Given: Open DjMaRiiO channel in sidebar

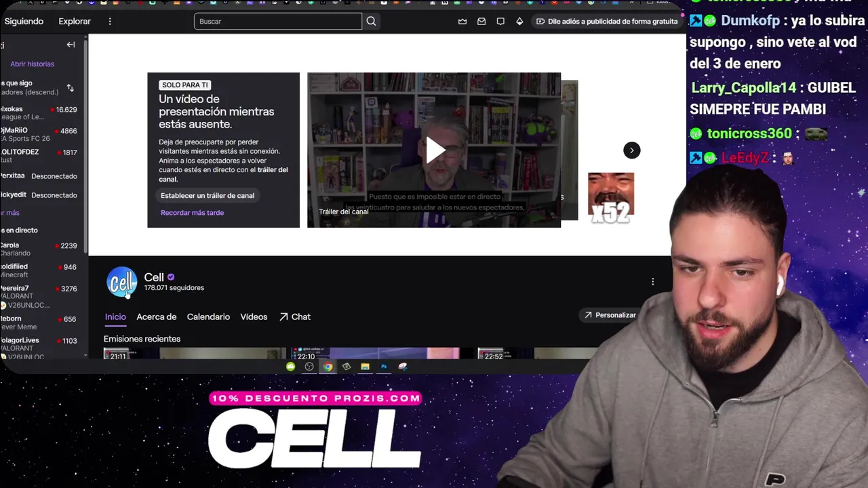Looking at the screenshot, I should pyautogui.click(x=39, y=134).
